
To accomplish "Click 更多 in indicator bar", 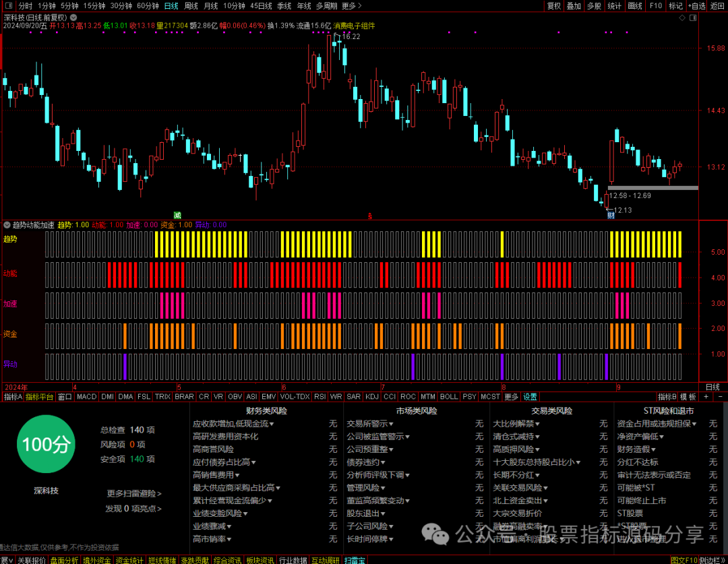I will point(511,397).
